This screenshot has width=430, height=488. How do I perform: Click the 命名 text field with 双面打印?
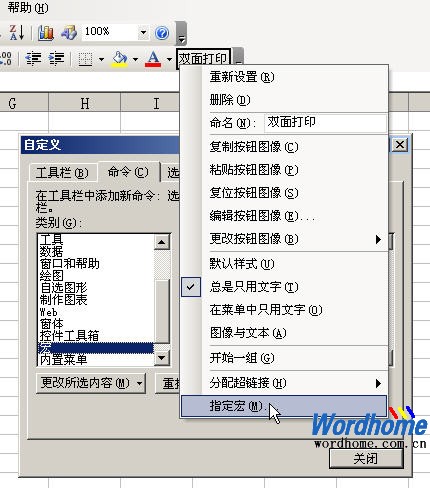pyautogui.click(x=325, y=123)
